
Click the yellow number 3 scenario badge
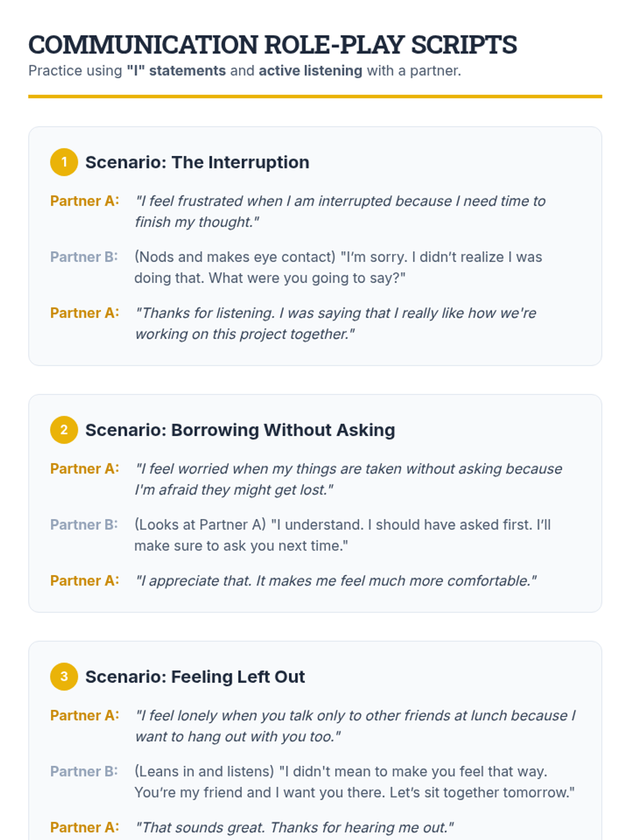pos(64,677)
